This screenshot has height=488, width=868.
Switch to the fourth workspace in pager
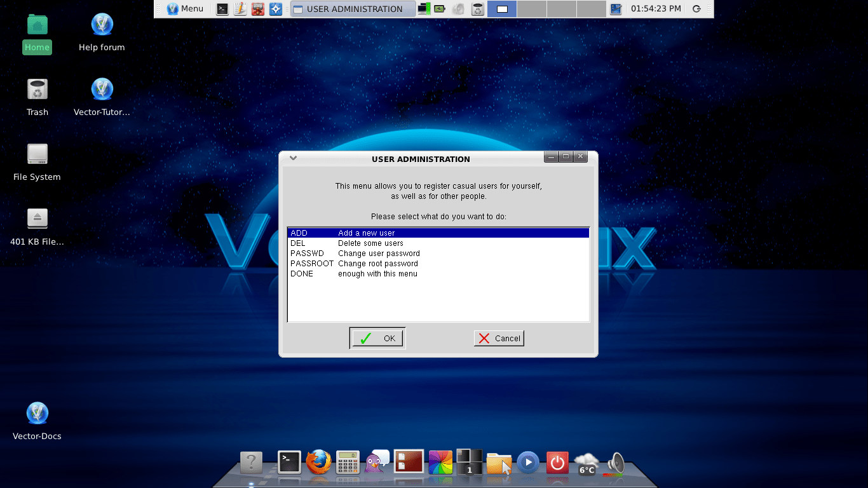tap(592, 9)
